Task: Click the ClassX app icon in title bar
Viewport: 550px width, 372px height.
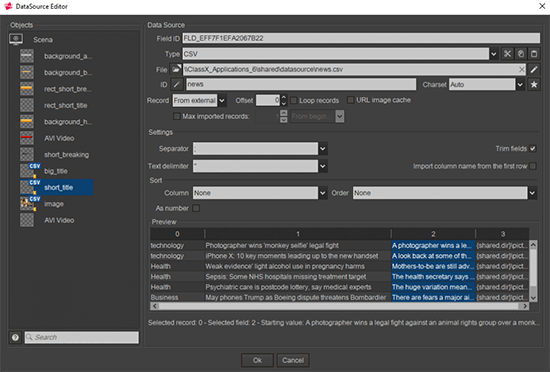Action: pos(8,6)
